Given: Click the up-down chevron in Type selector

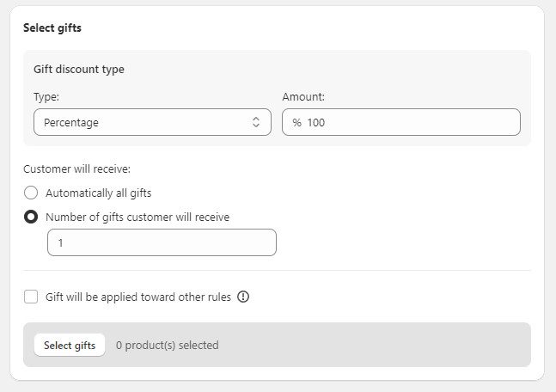Looking at the screenshot, I should point(256,122).
